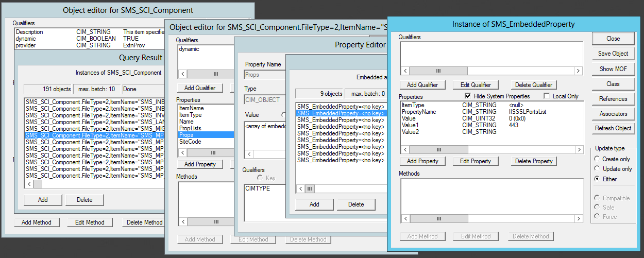Click Delete button in Query Result window
Viewport: 644px width, 258px height.
[x=84, y=200]
